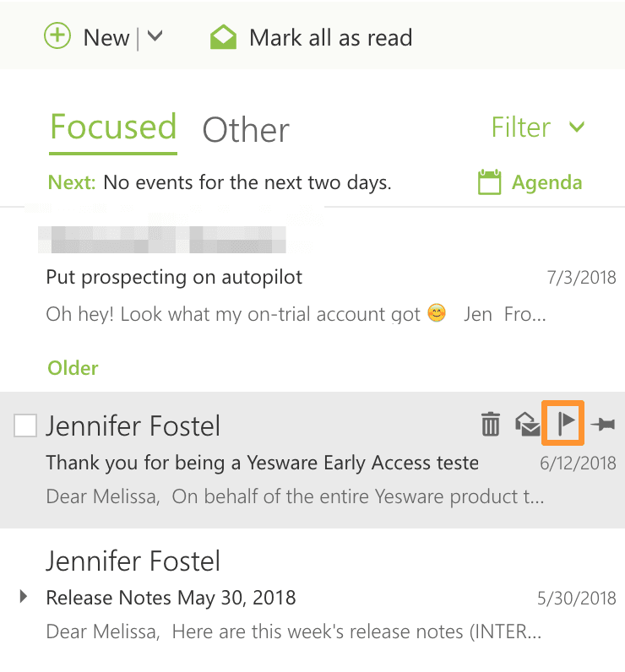Image resolution: width=625 pixels, height=672 pixels.
Task: Select the Jennifer Fostel message checkbox
Action: pos(25,426)
